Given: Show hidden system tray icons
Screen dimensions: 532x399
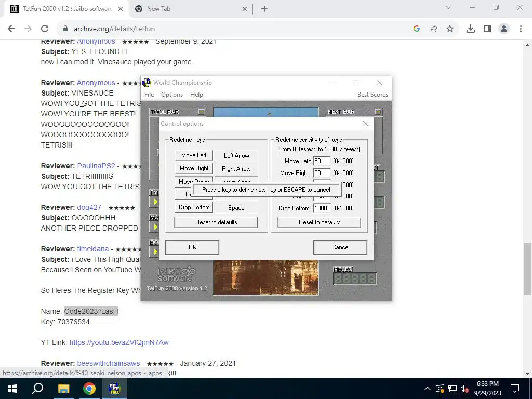Looking at the screenshot, I should point(428,389).
